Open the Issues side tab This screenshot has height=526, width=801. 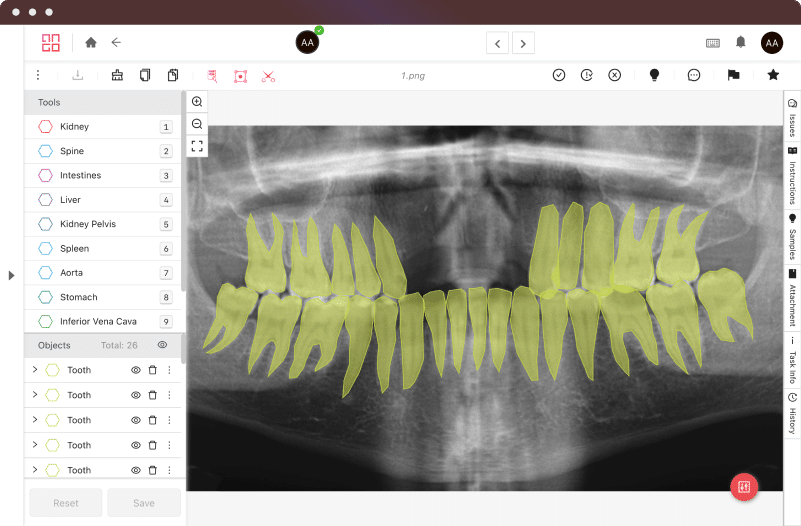(792, 118)
